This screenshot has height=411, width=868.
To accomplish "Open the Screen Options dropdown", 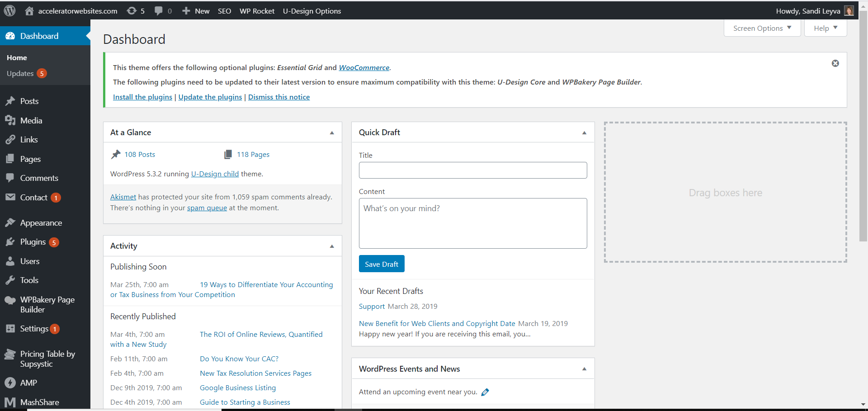I will 762,28.
